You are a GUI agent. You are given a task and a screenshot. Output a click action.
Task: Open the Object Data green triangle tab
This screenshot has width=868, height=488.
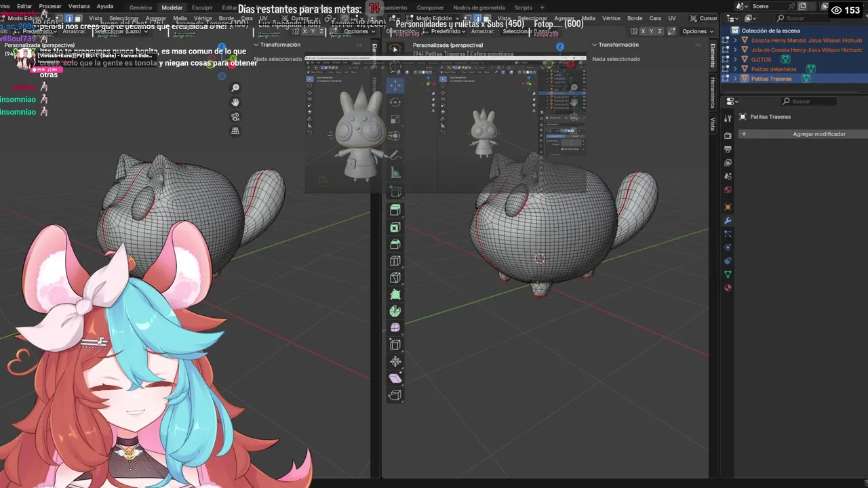point(728,274)
